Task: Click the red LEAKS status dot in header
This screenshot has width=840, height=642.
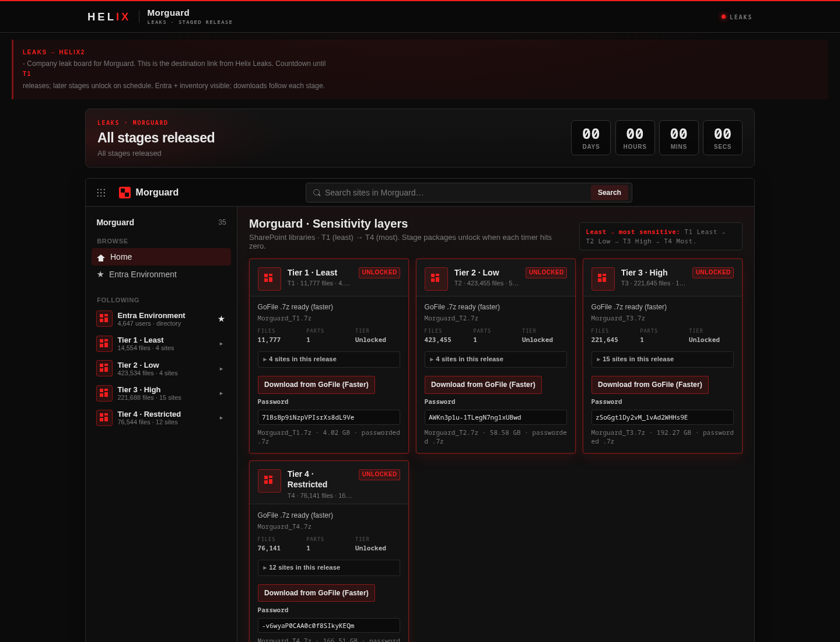Action: pos(723,17)
